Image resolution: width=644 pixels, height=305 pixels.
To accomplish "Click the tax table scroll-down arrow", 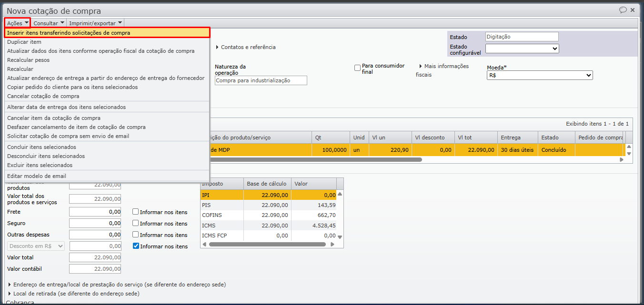I will click(x=340, y=236).
